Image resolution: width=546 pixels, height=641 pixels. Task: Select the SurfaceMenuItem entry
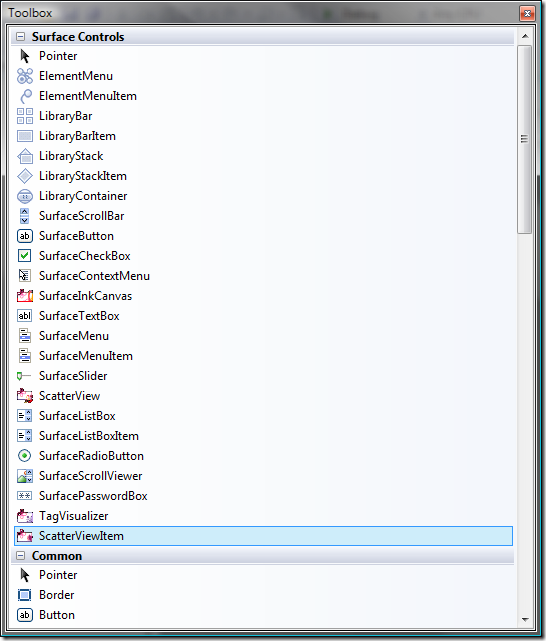coord(263,356)
